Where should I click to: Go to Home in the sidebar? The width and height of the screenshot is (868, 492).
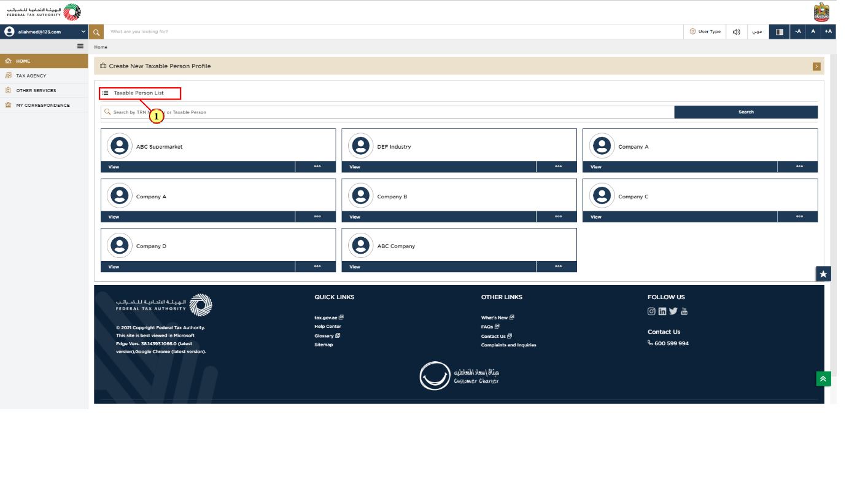pos(44,61)
